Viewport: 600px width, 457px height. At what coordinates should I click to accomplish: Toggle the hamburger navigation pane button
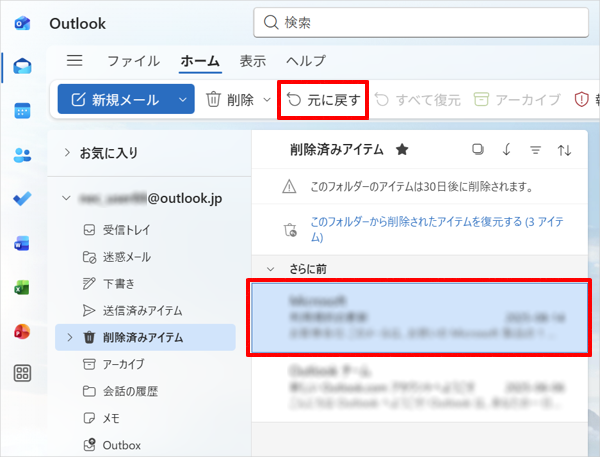pos(75,60)
